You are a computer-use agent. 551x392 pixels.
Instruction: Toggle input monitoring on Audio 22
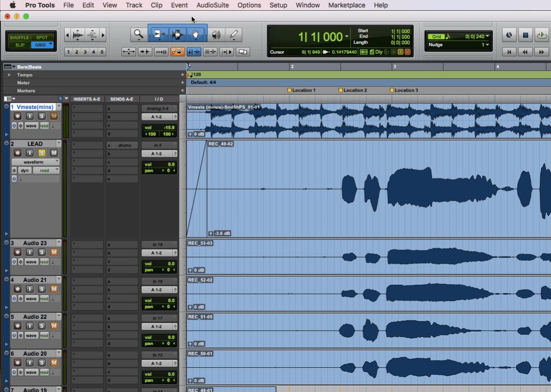(30, 326)
